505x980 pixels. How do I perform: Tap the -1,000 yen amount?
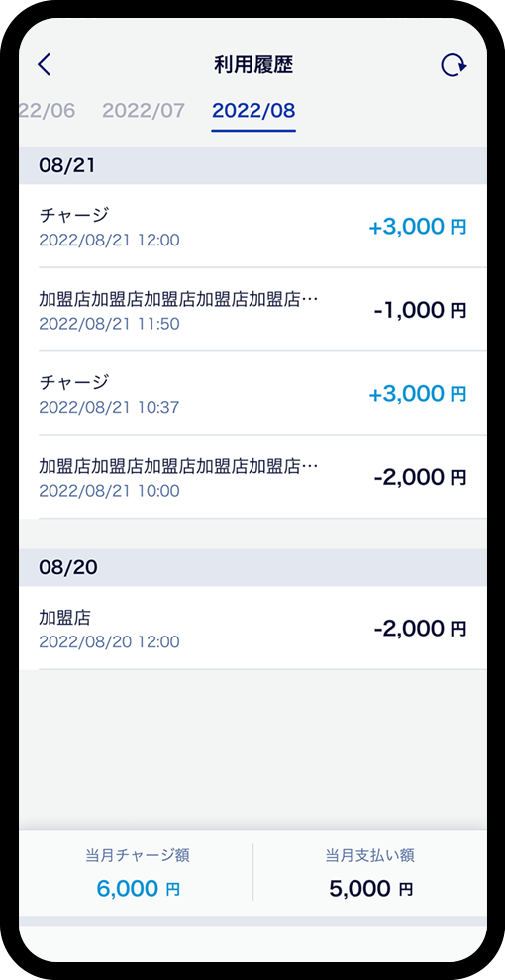point(420,310)
